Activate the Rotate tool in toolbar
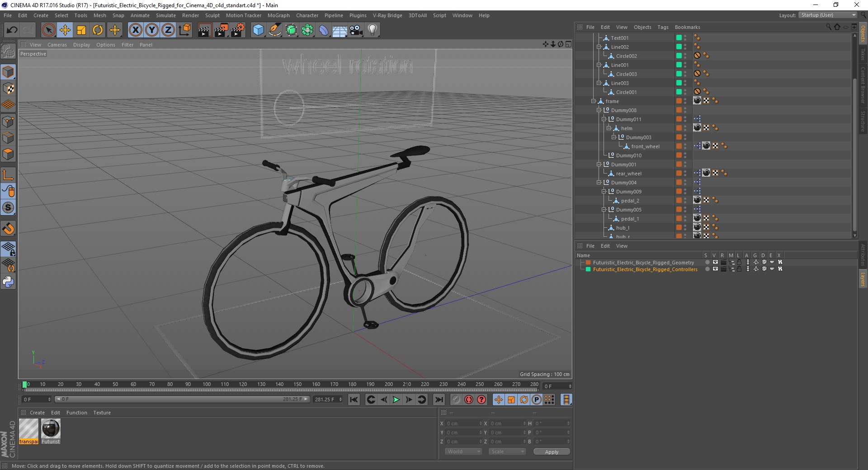 98,30
